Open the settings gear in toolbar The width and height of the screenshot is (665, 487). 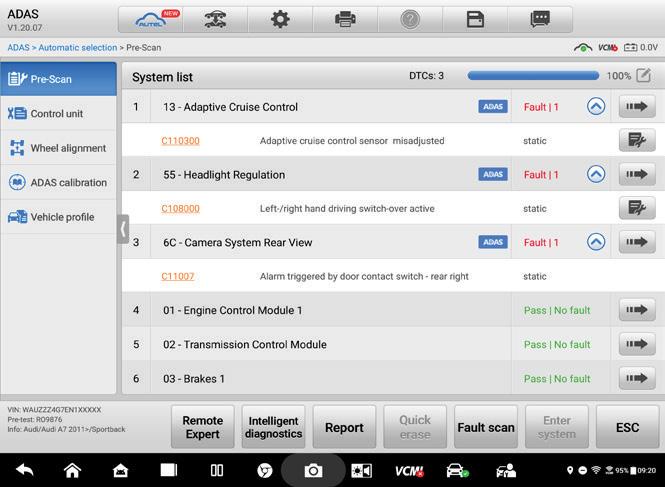tap(280, 20)
